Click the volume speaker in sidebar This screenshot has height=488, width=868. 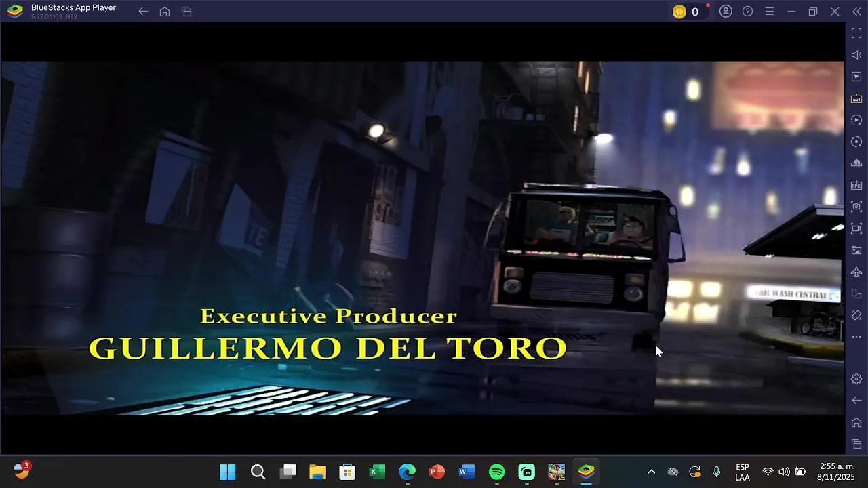click(856, 55)
